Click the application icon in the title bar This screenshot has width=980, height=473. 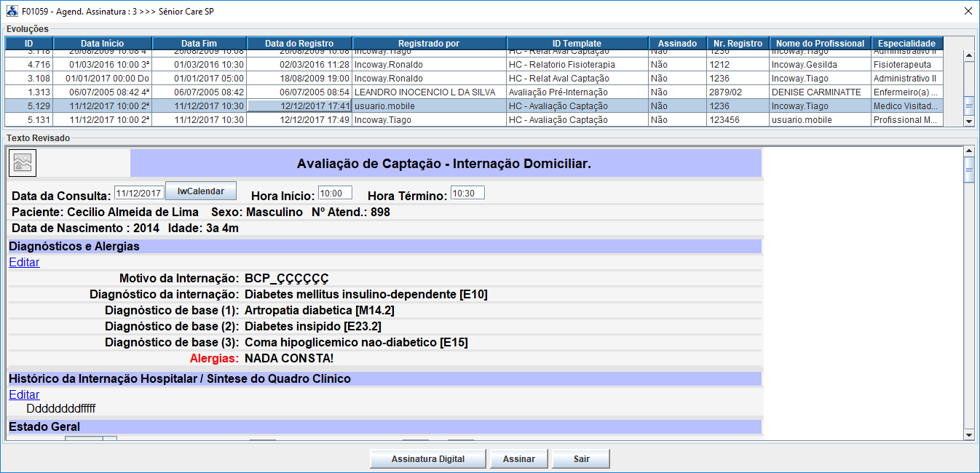(x=12, y=12)
